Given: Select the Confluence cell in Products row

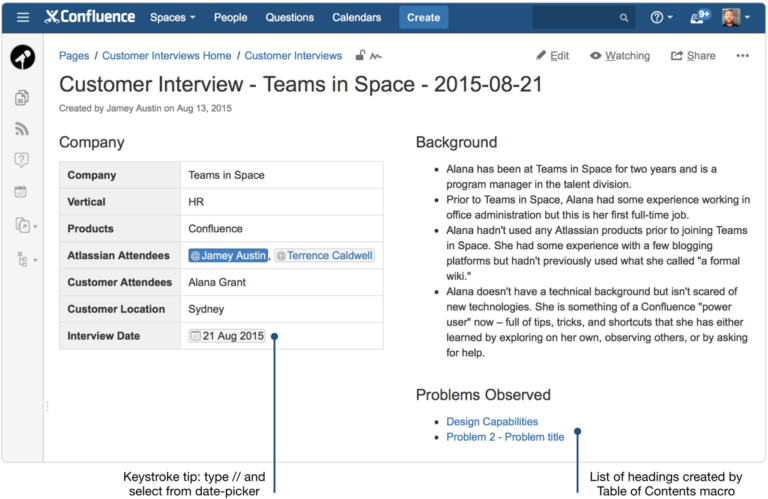Looking at the screenshot, I should click(282, 229).
